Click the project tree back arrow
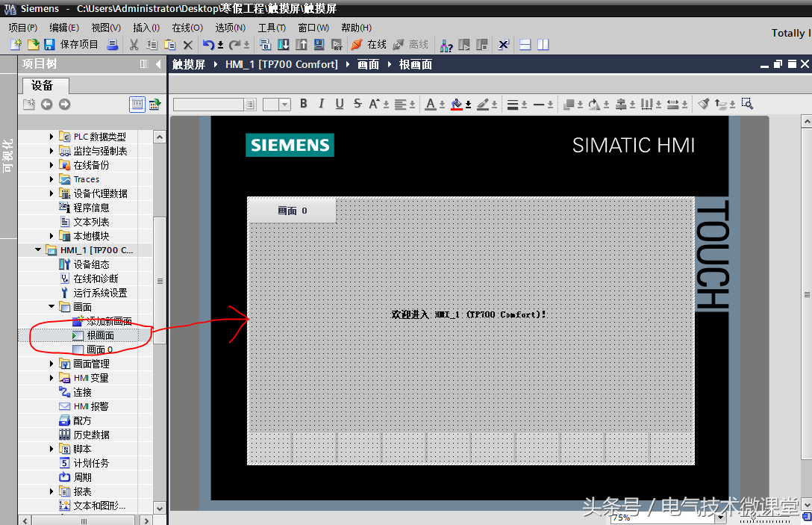This screenshot has height=525, width=812. pyautogui.click(x=46, y=104)
